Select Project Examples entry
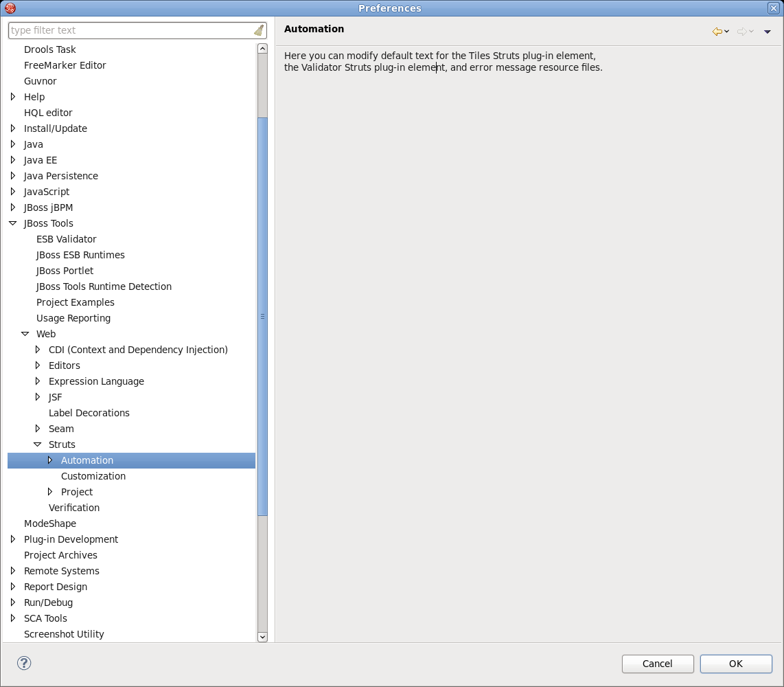The image size is (784, 687). (x=76, y=302)
